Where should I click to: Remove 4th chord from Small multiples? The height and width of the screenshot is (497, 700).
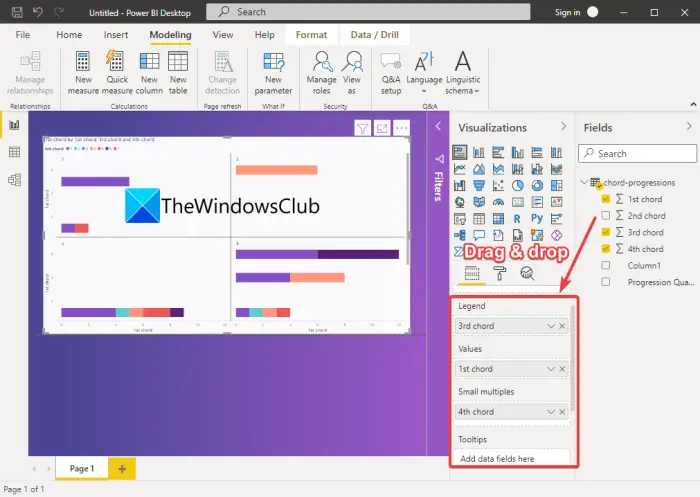pos(562,412)
